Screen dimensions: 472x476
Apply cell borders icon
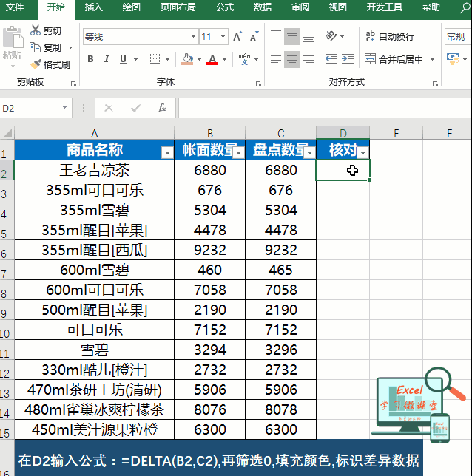[155, 59]
